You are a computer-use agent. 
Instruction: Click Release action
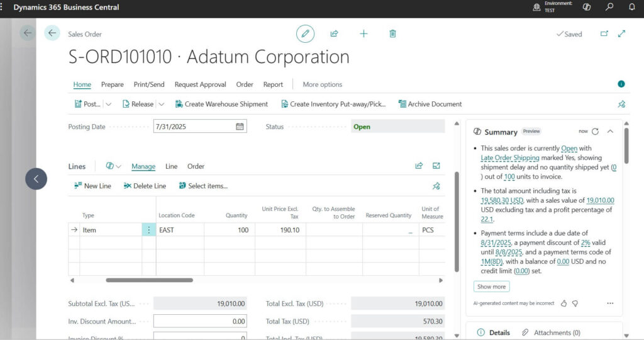click(x=138, y=105)
